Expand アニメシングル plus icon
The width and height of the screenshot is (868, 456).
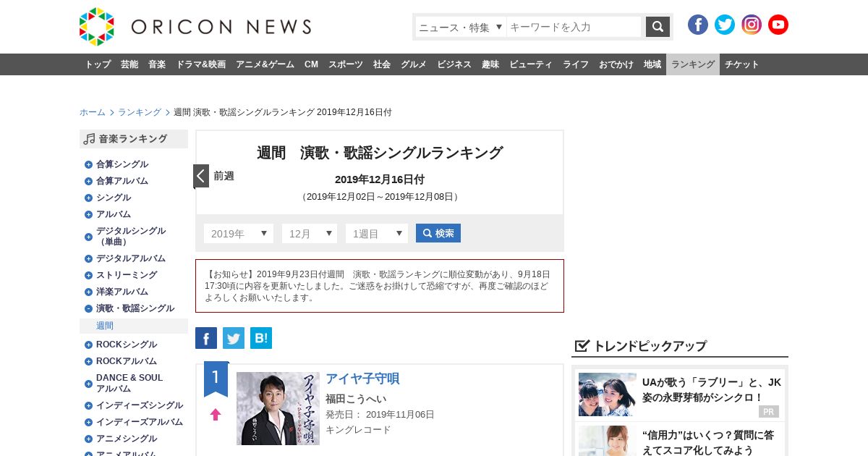(88, 439)
